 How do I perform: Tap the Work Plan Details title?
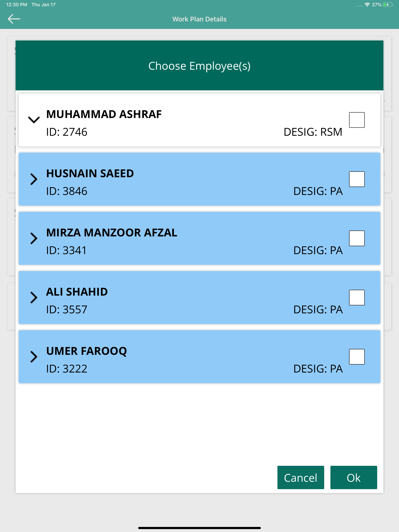[199, 19]
